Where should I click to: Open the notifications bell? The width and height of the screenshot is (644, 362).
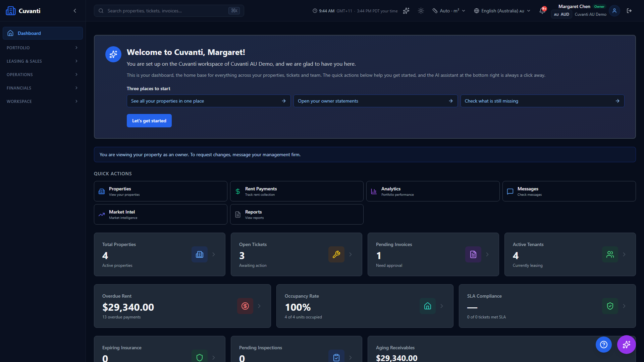click(x=542, y=11)
